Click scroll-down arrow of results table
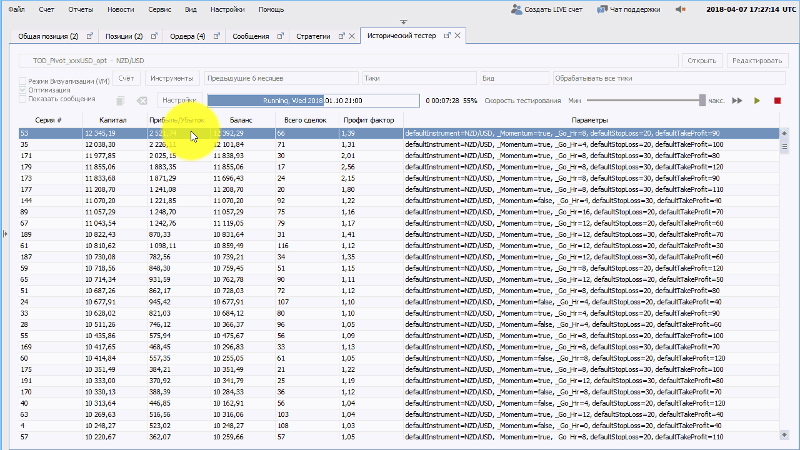800x450 pixels. coord(784,435)
